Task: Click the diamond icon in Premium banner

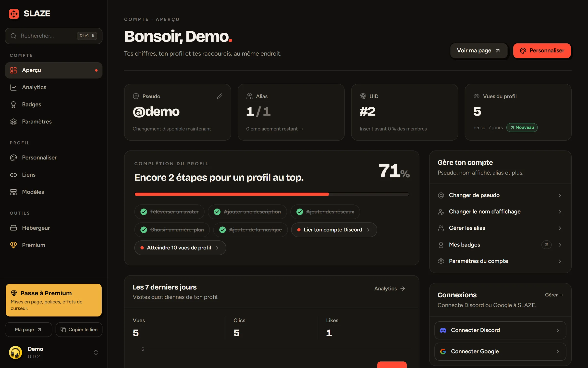Action: coord(14,293)
